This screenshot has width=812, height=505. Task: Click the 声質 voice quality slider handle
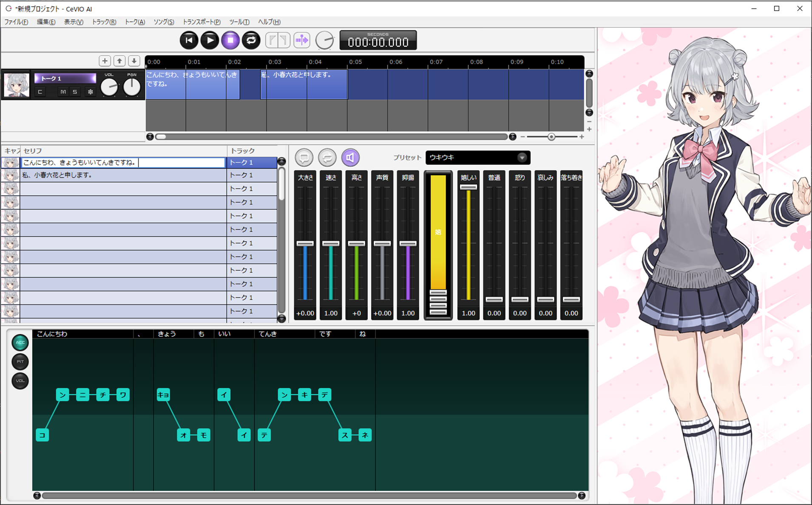point(382,243)
